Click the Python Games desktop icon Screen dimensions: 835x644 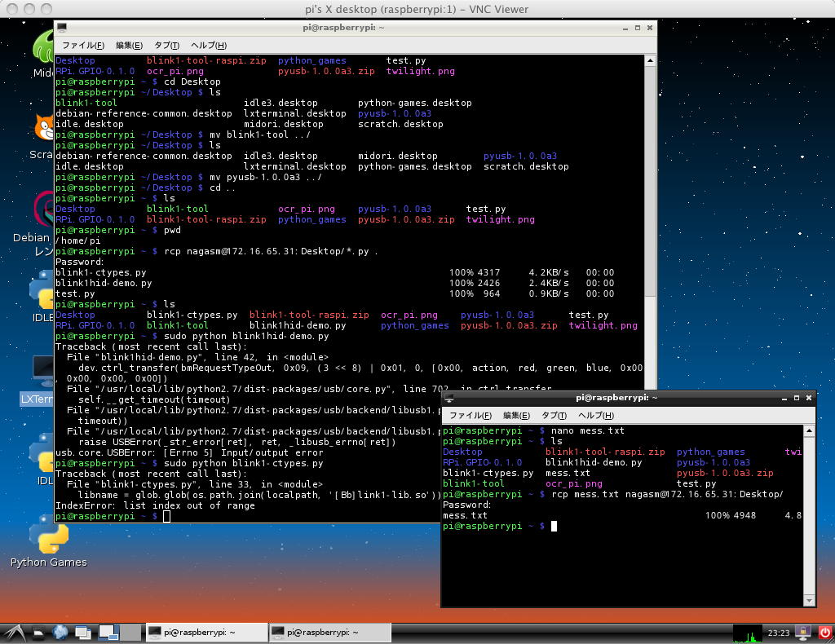pos(48,540)
